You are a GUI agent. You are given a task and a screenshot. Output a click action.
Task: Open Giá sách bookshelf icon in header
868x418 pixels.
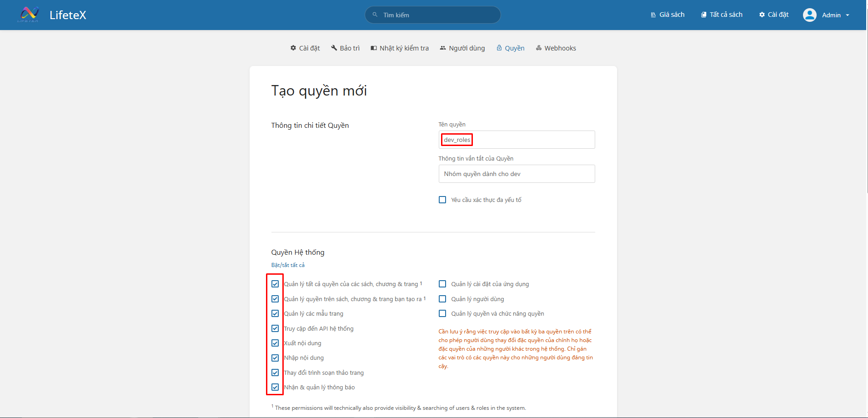click(653, 15)
